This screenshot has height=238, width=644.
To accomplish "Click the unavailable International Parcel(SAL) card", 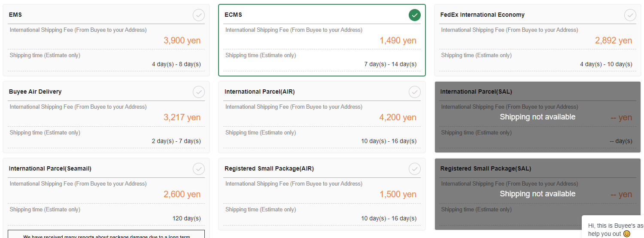I will [x=538, y=117].
